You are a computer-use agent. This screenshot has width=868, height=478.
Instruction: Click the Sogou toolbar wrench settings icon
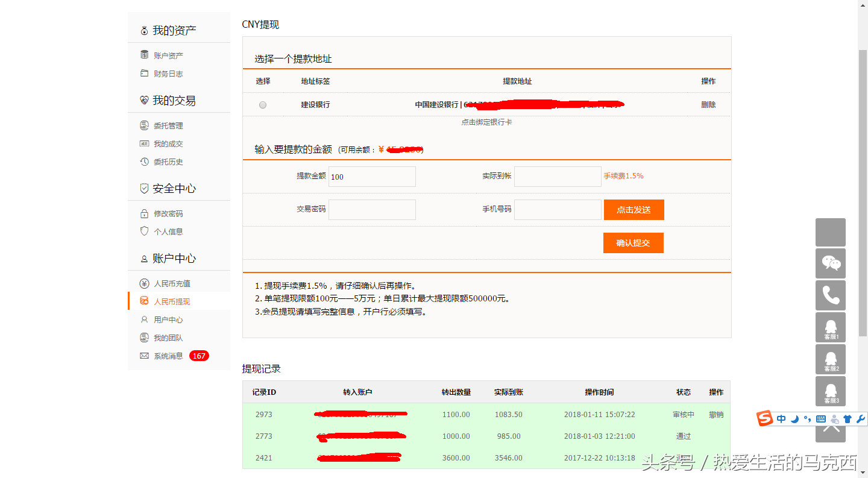(861, 419)
